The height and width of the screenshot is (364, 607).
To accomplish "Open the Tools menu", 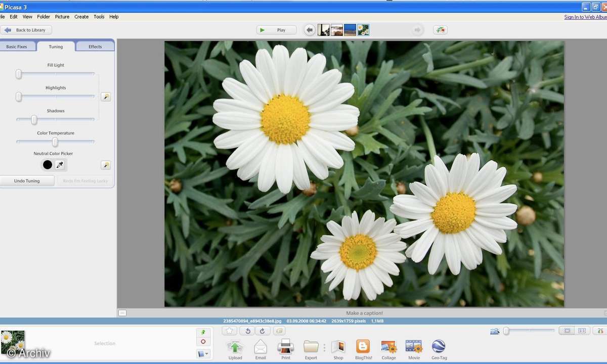I will point(99,17).
